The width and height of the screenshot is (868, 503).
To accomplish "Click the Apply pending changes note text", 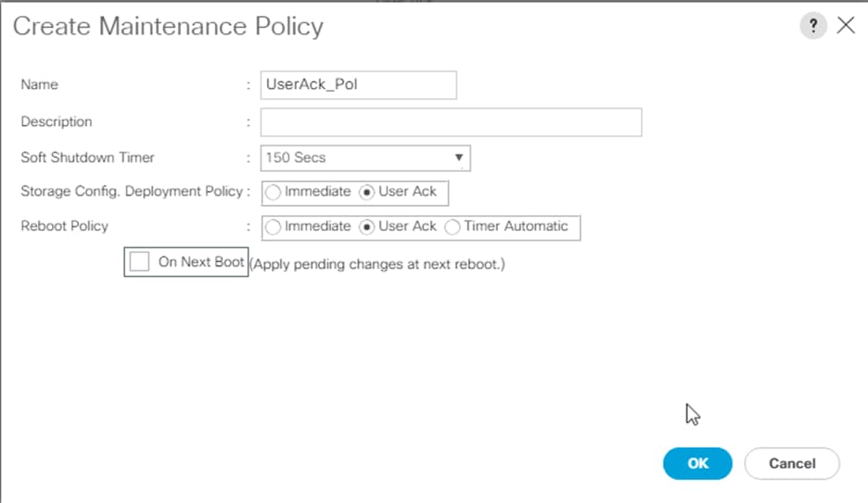I will coord(377,264).
